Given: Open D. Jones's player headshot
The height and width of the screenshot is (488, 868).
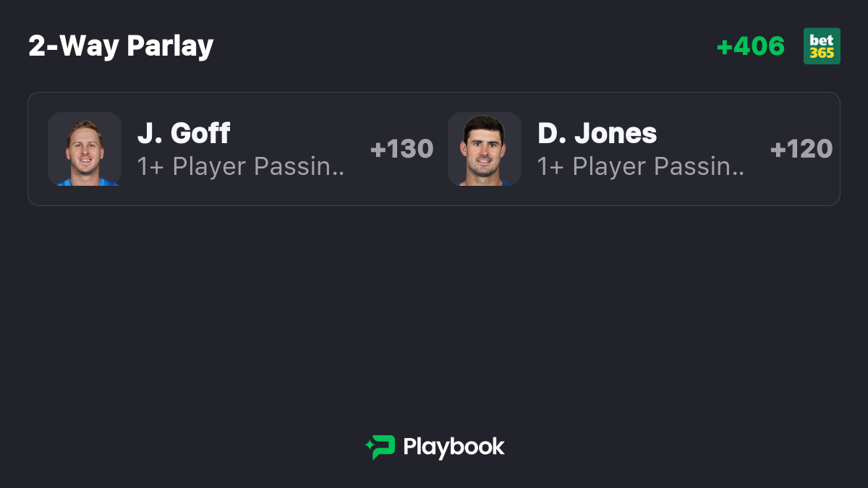Looking at the screenshot, I should click(485, 149).
